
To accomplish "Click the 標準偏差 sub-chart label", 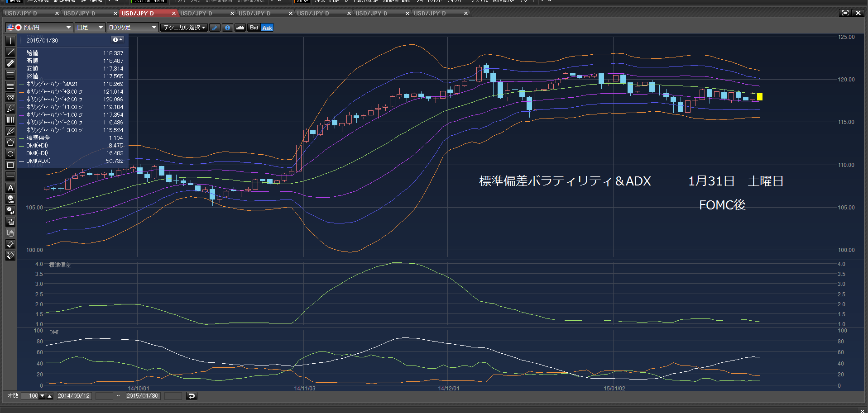I will click(x=60, y=265).
